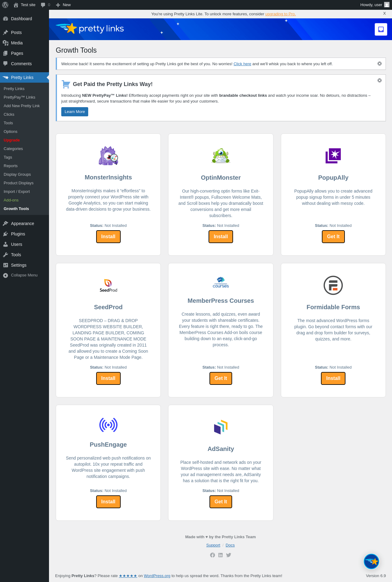
Task: Install the MonsterInsights plugin
Action: click(x=108, y=237)
